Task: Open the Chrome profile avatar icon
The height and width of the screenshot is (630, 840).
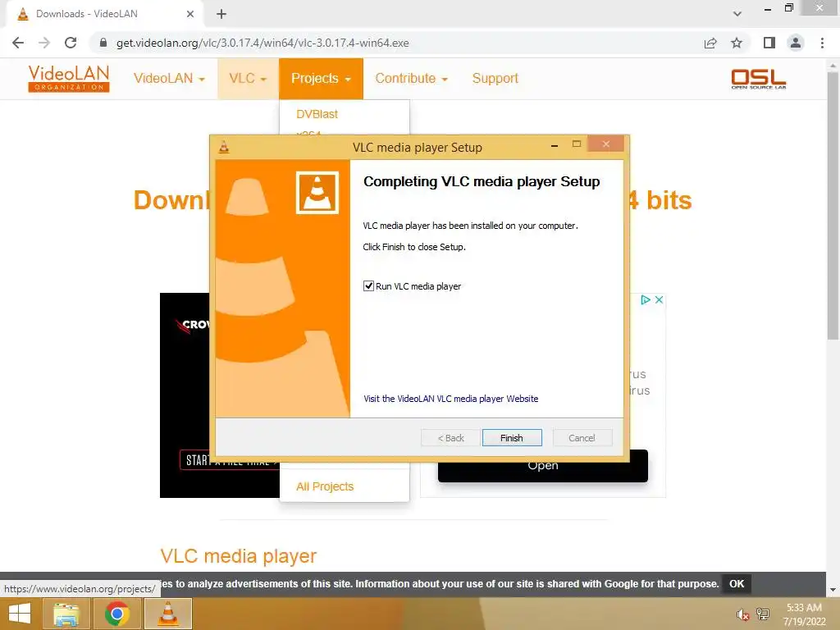Action: tap(796, 43)
